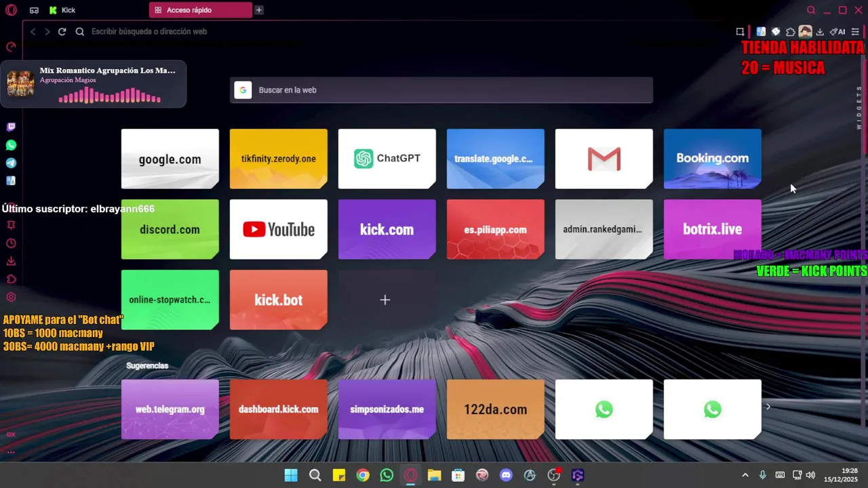The image size is (868, 488).
Task: Open a new tab with plus button
Action: pyautogui.click(x=259, y=10)
